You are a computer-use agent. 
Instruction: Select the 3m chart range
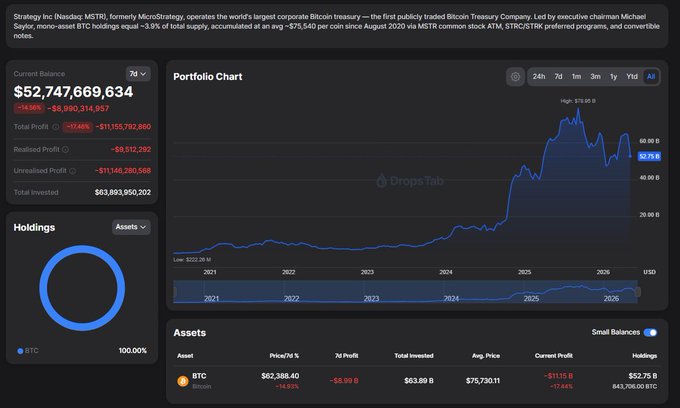595,77
